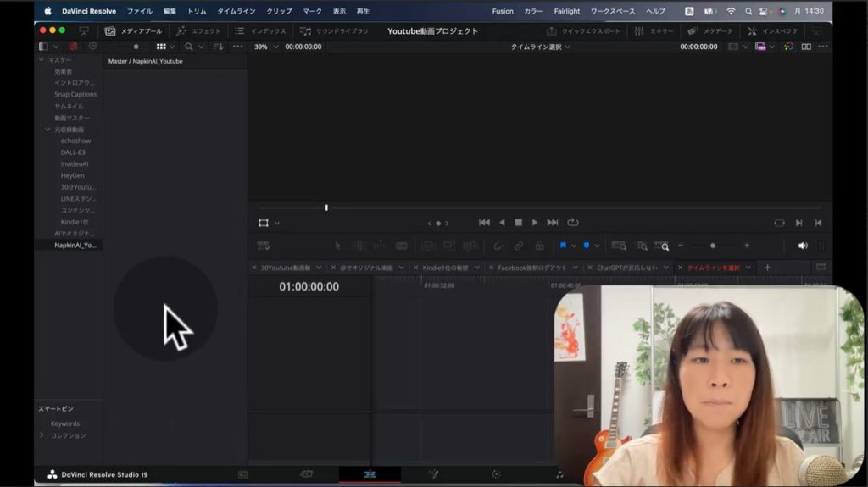Open the クリップ menu in menu bar

click(x=279, y=11)
